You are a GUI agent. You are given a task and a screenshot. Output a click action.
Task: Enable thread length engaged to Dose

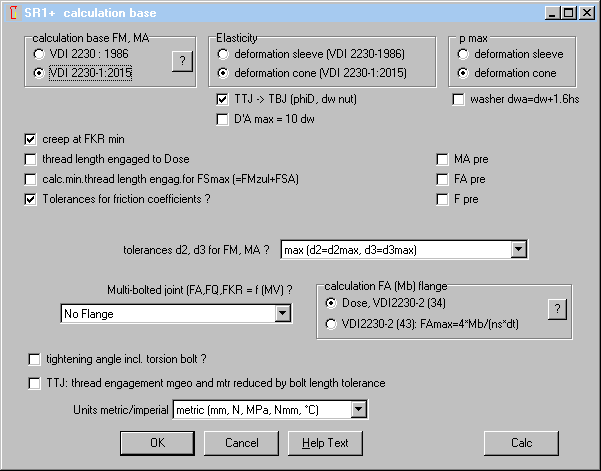point(32,159)
